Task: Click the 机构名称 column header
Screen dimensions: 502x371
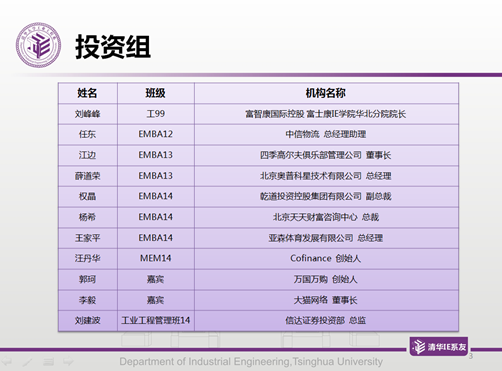Action: [x=326, y=93]
